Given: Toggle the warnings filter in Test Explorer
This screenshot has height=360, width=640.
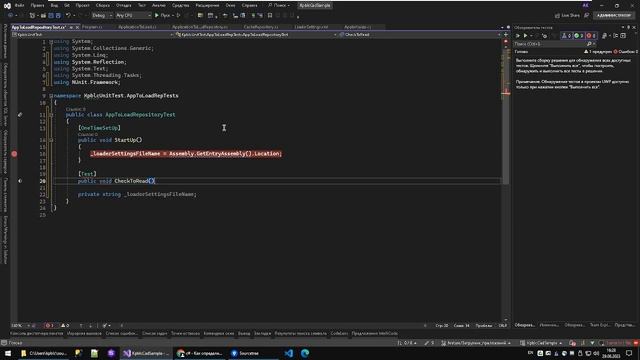Looking at the screenshot, I should point(567,36).
